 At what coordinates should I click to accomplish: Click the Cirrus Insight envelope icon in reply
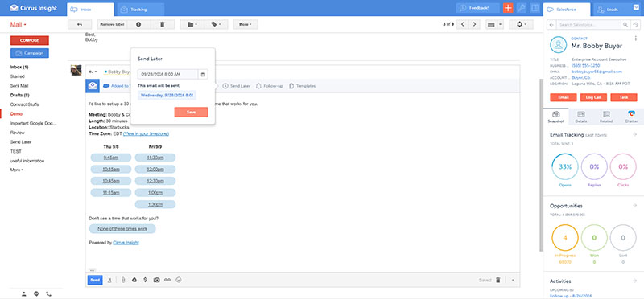click(92, 86)
